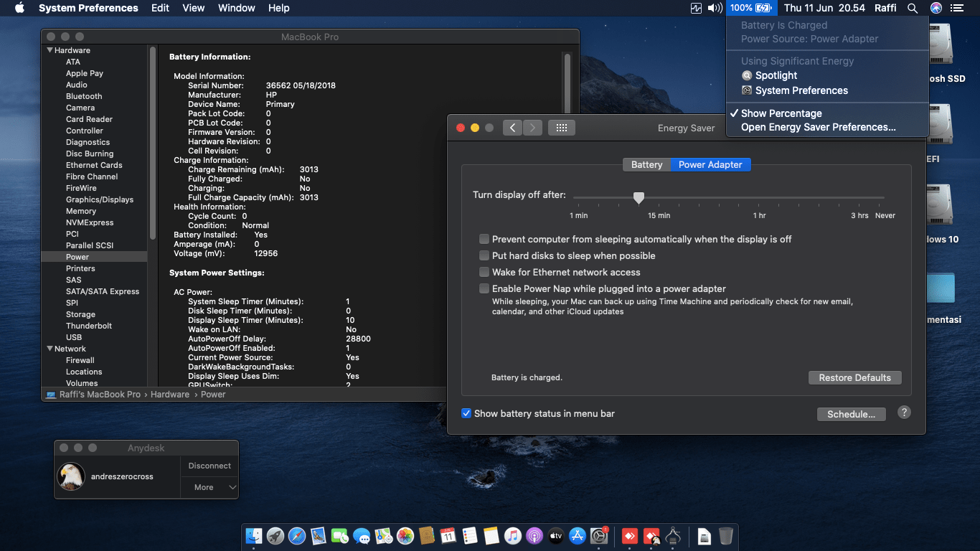
Task: Open the Edit menu
Action: tap(160, 8)
